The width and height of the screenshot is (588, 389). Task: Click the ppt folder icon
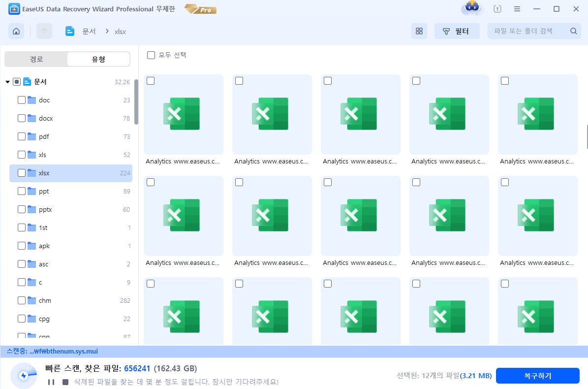(x=32, y=191)
